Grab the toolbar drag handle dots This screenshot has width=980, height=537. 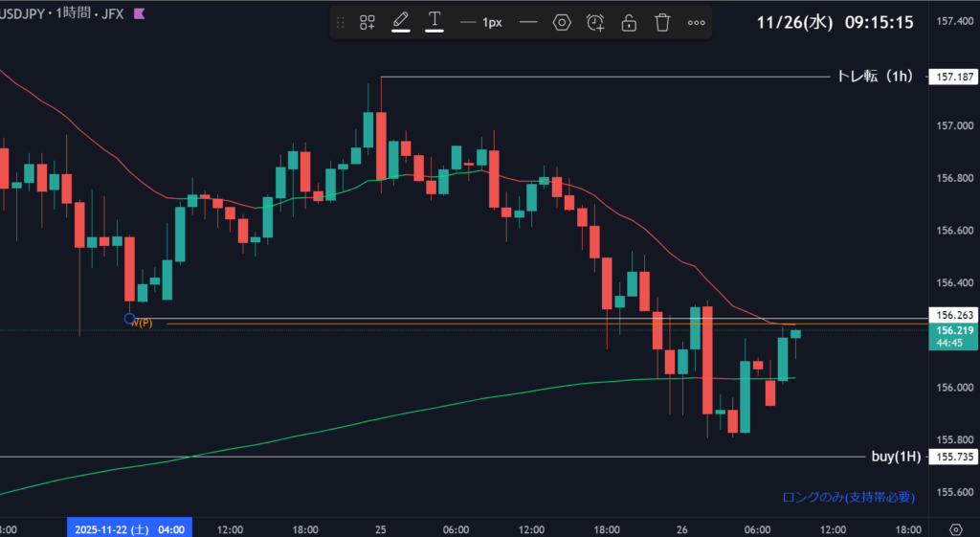341,22
